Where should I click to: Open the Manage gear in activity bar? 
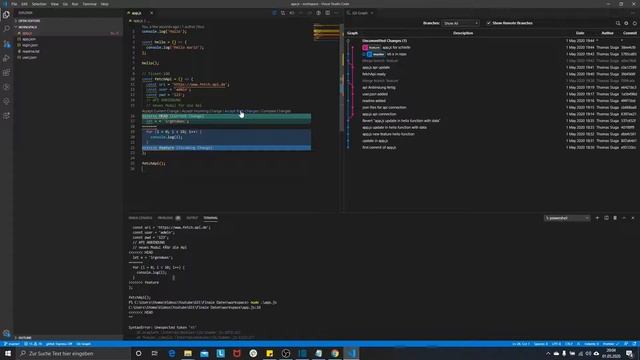(x=7, y=333)
